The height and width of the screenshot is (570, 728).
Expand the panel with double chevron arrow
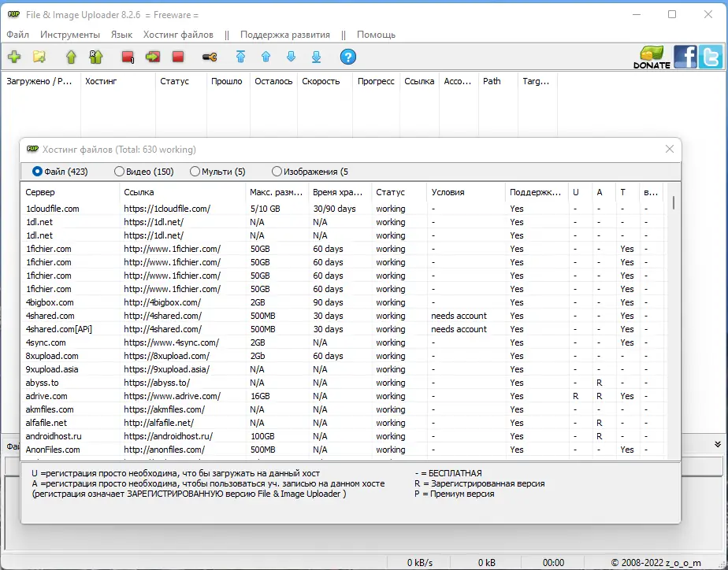718,444
